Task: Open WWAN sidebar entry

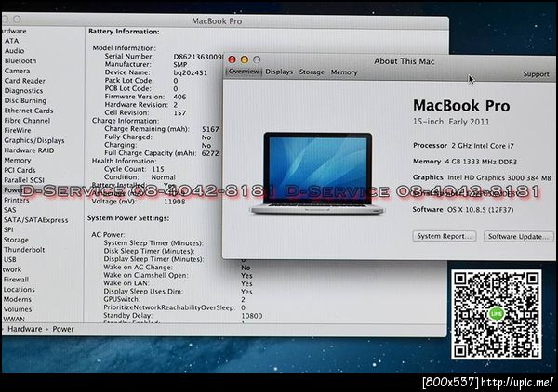Action: (x=14, y=320)
